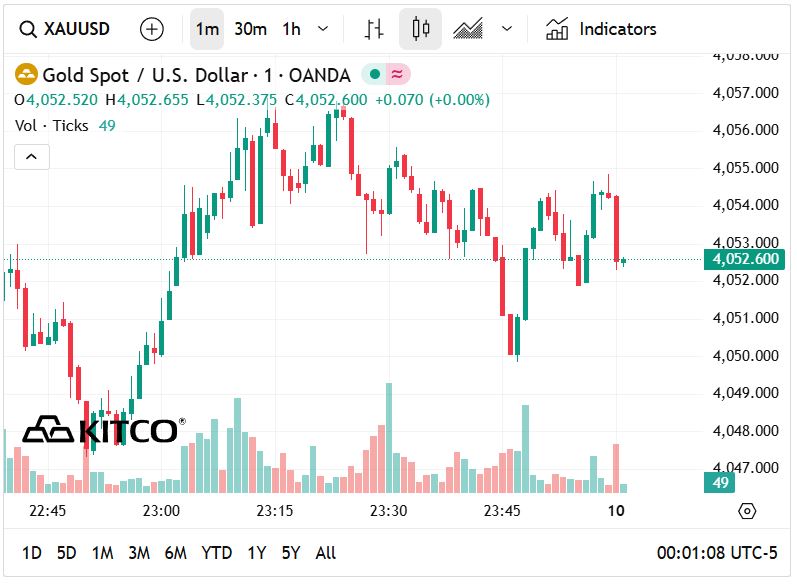Choose the area chart style icon
Image resolution: width=797 pixels, height=585 pixels.
click(468, 29)
